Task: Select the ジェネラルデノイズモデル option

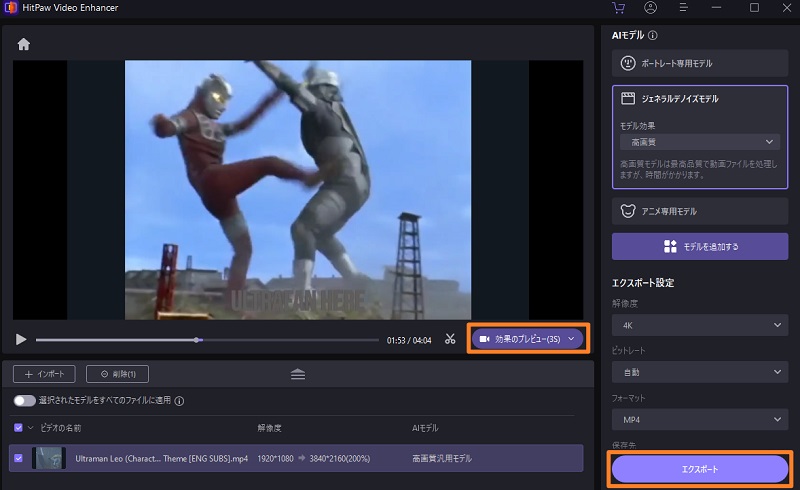Action: pyautogui.click(x=700, y=99)
